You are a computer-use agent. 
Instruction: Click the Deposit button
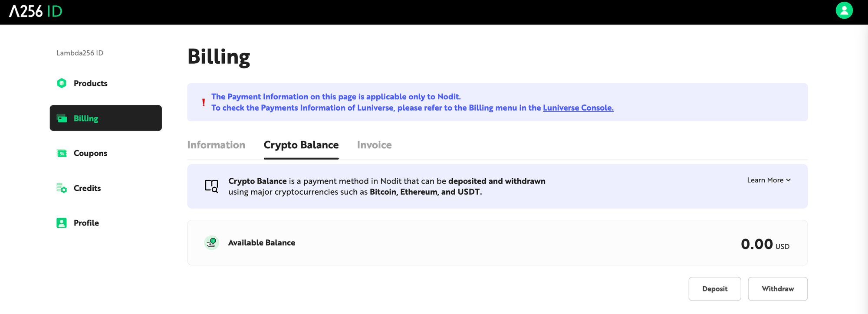tap(715, 289)
